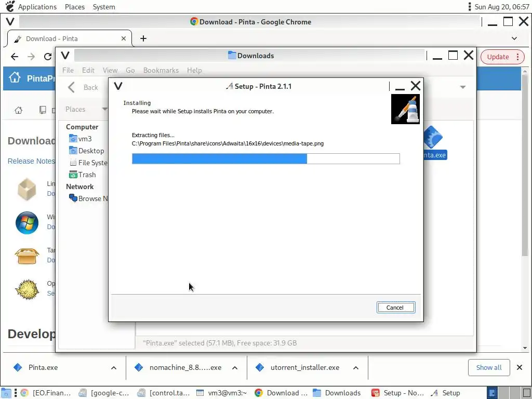Reload the page in Chrome

[48, 57]
